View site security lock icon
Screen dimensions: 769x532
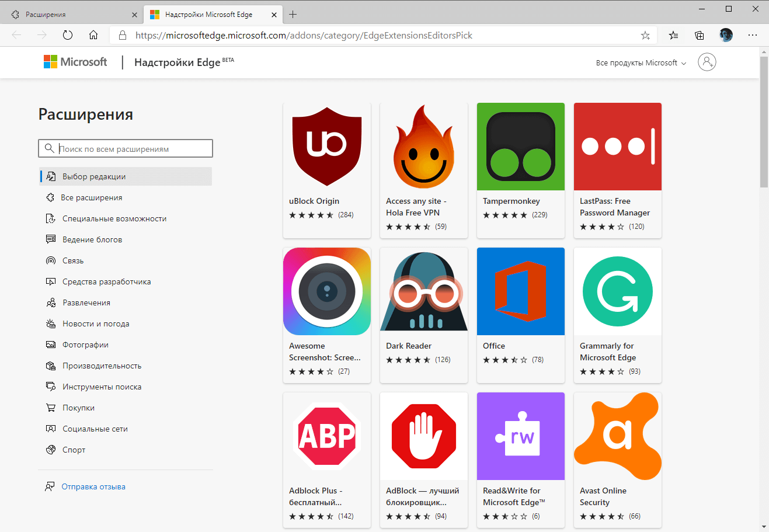click(x=123, y=35)
